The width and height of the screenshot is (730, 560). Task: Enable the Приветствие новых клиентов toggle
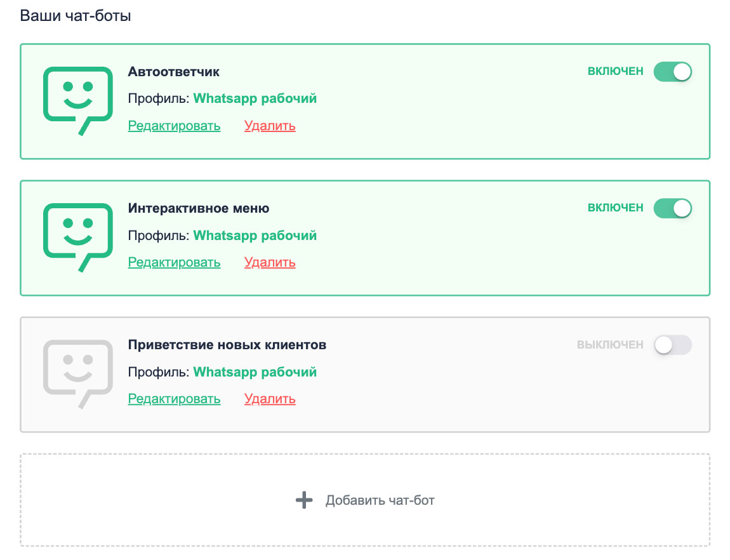coord(672,345)
